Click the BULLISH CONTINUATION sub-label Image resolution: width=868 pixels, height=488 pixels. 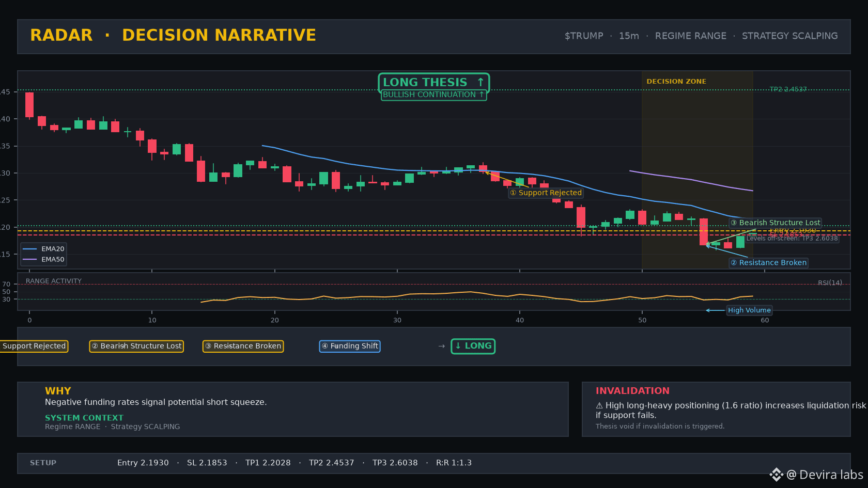click(433, 95)
